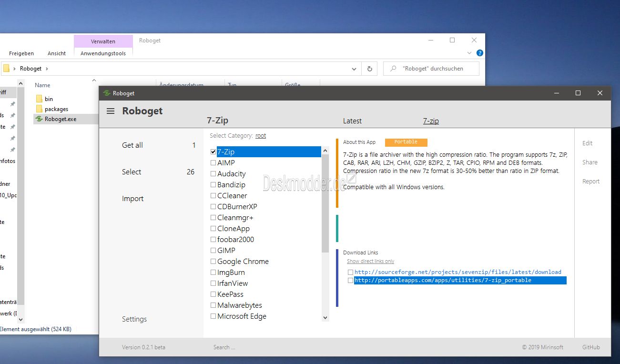
Task: Open the GitHub link in footer
Action: tap(591, 347)
